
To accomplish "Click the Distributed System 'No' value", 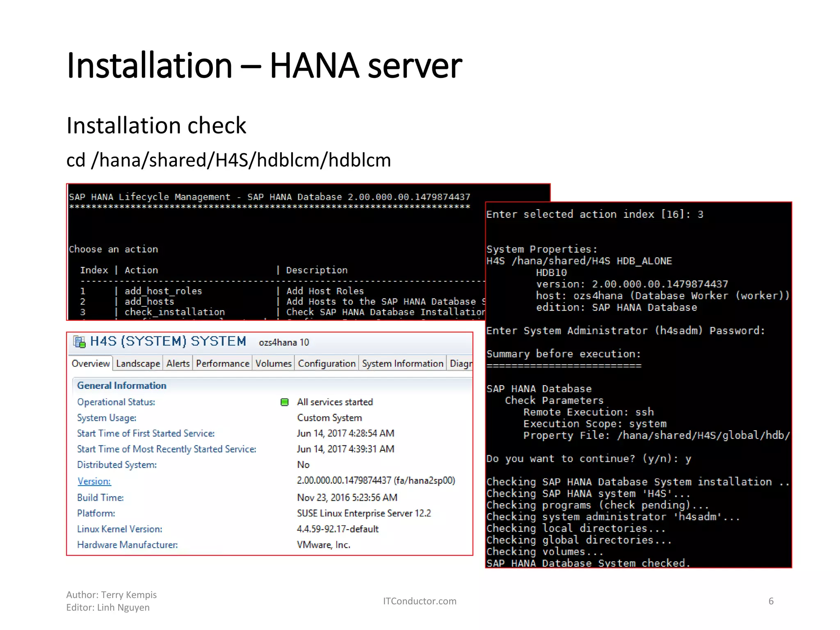I will (303, 465).
